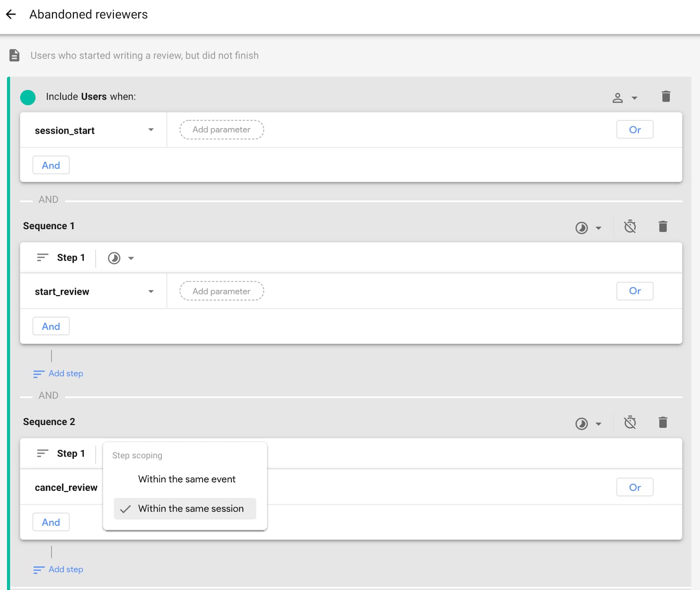Click Sequence 2 Step 1 reorder handle
Image resolution: width=700 pixels, height=590 pixels.
click(x=42, y=454)
